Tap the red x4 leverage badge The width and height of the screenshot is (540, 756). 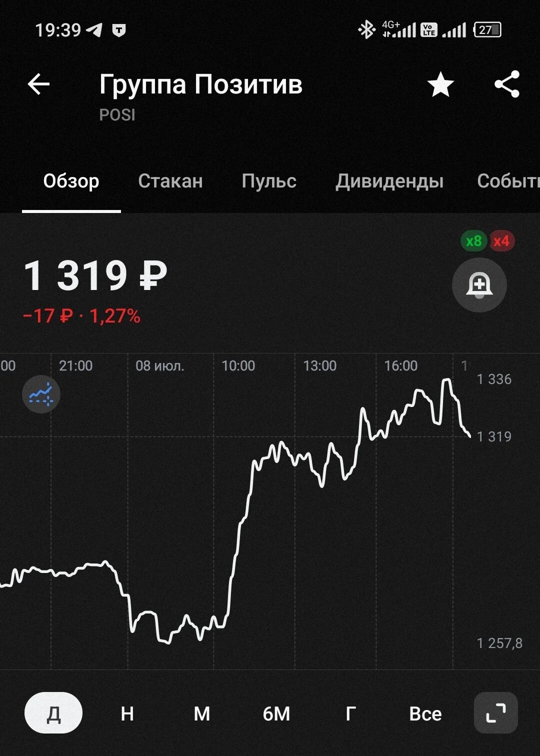(501, 241)
